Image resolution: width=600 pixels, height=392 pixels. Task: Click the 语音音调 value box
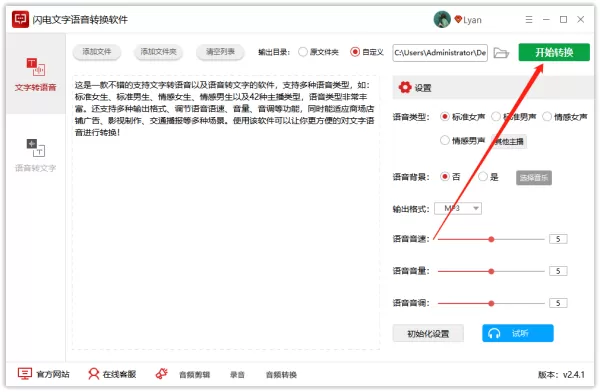[x=558, y=303]
